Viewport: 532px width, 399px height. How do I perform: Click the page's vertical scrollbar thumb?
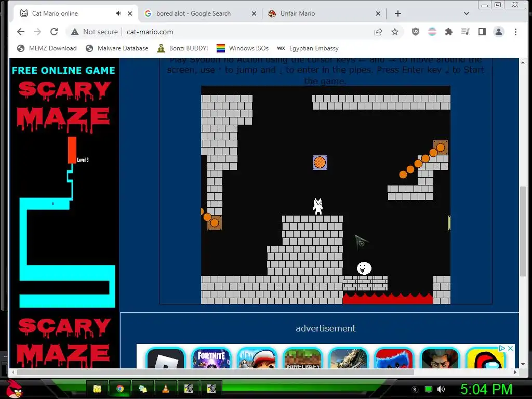pos(523,231)
